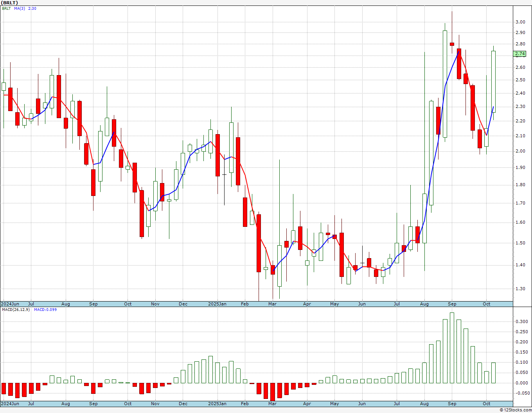This screenshot has width=532, height=413.
Task: Click Feb on the MACD panel date axis
Action: 245,404
